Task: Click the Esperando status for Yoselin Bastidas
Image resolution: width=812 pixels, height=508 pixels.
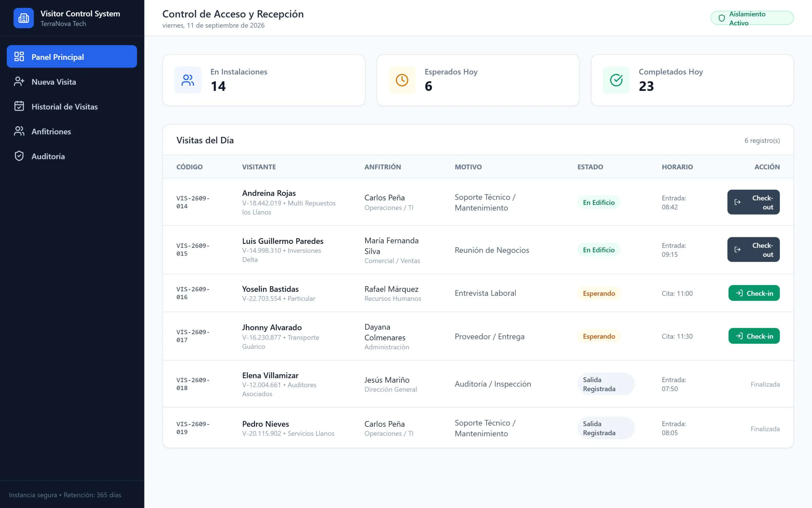Action: coord(599,293)
